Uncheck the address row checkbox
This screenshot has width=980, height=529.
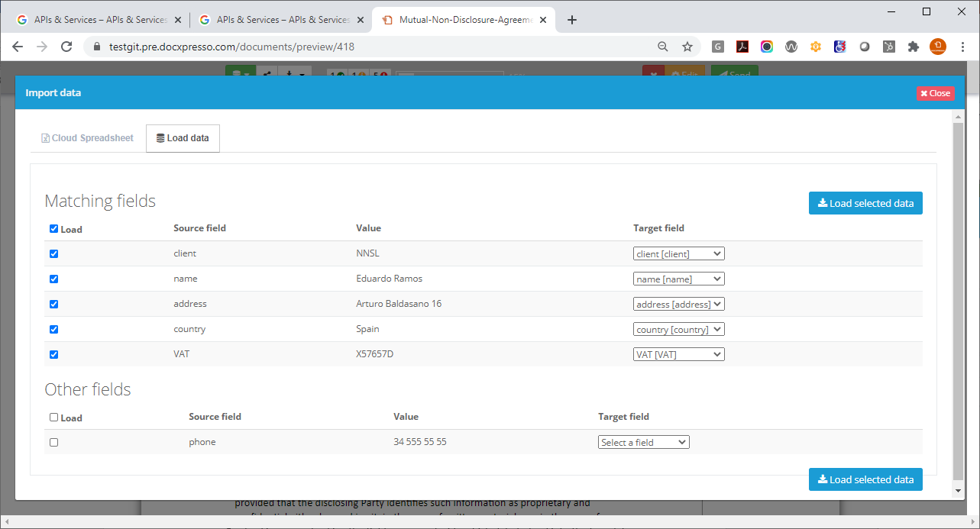pos(53,304)
